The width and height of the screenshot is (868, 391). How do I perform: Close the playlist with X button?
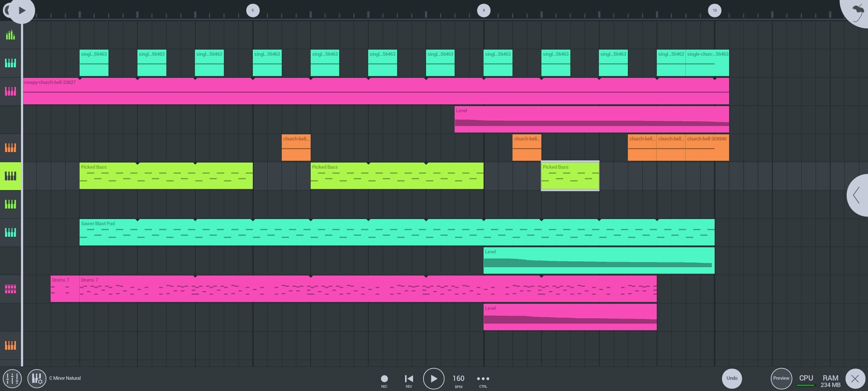(855, 379)
